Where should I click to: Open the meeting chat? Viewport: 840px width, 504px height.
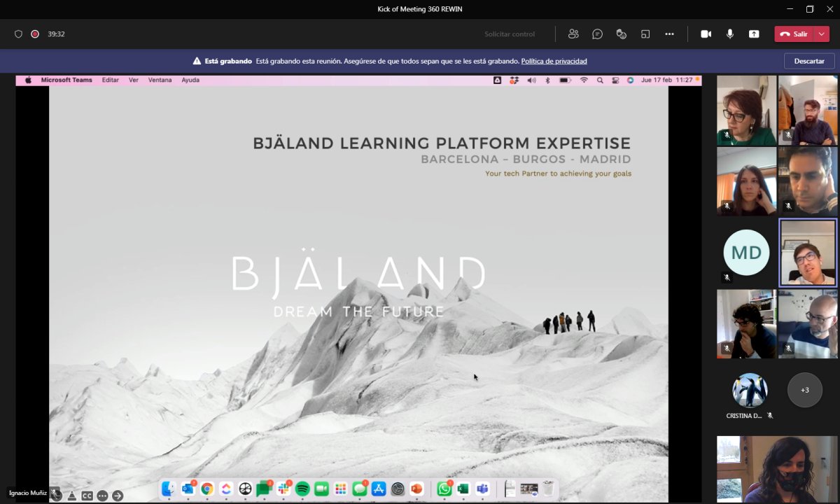[597, 34]
